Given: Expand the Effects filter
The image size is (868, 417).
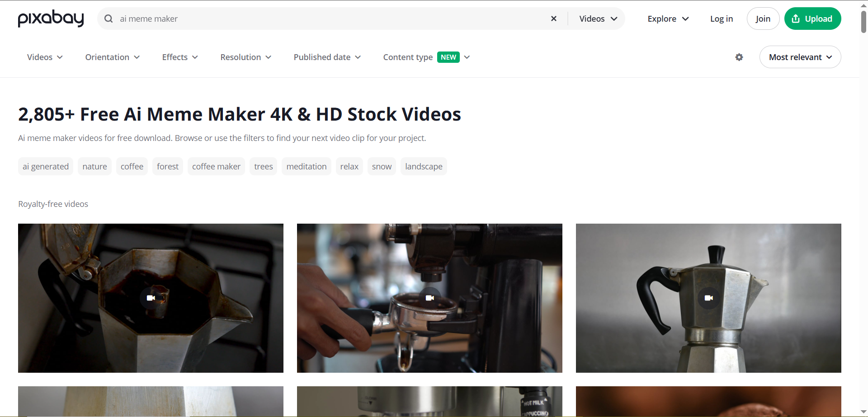Looking at the screenshot, I should 179,57.
